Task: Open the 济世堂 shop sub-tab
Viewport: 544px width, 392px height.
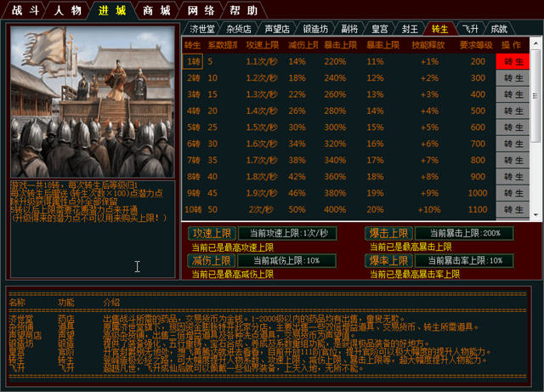Action: pyautogui.click(x=201, y=29)
